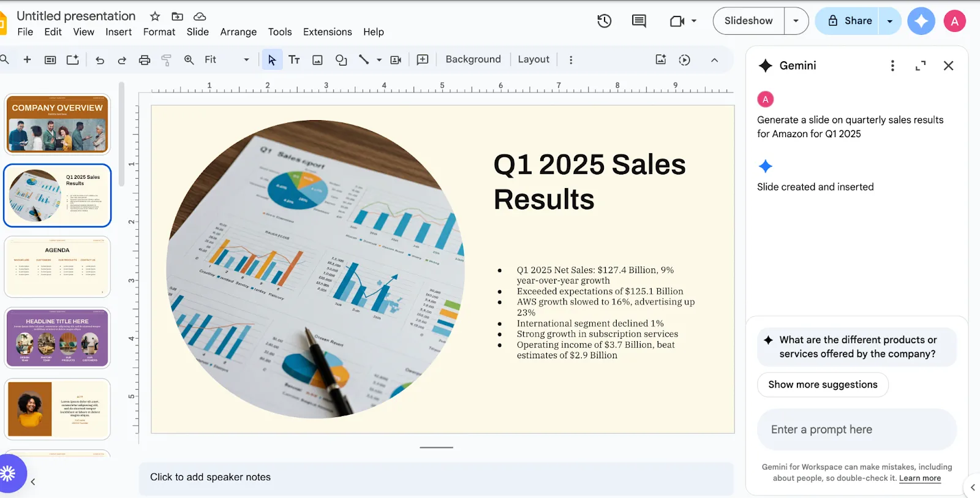Click the redo arrow
Screen dimensions: 980x498
pyautogui.click(x=122, y=60)
